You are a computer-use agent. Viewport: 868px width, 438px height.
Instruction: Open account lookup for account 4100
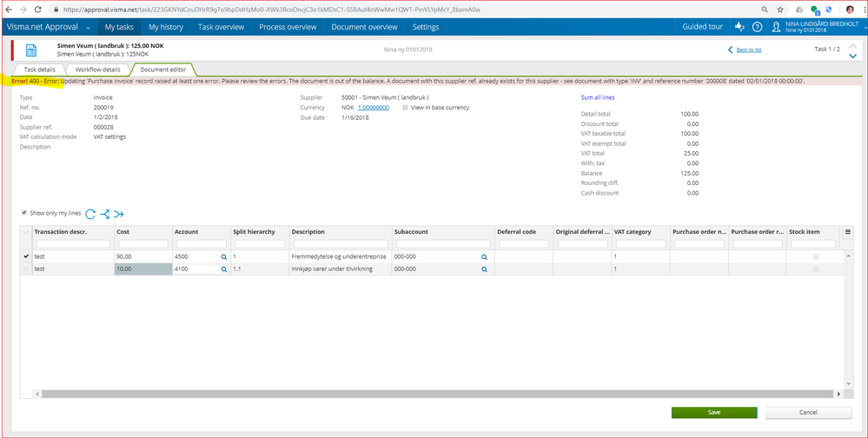tap(223, 269)
